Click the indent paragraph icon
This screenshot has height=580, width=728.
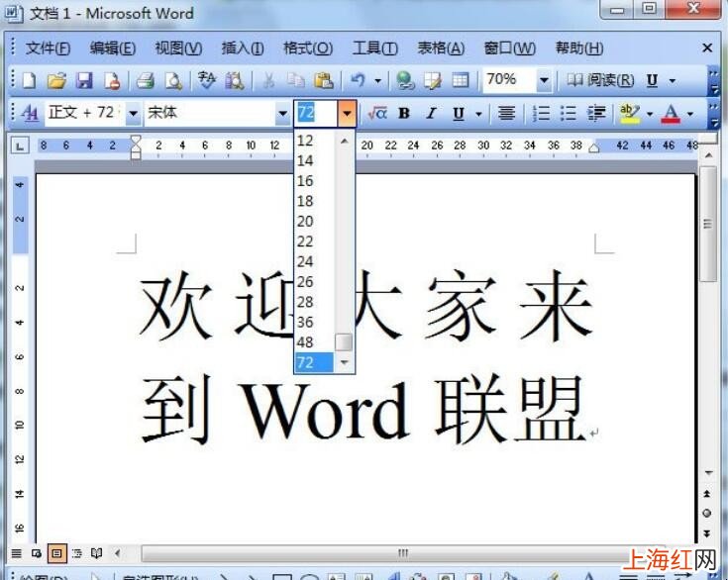(x=596, y=113)
